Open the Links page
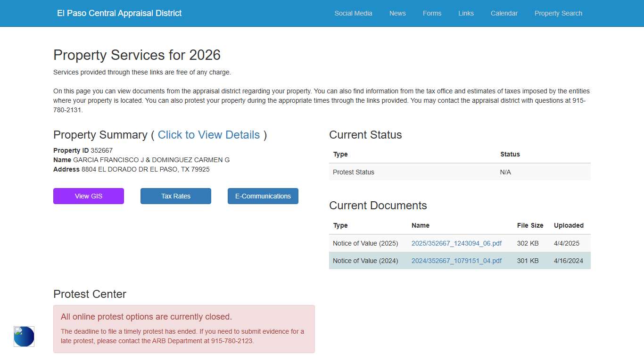 (x=466, y=13)
